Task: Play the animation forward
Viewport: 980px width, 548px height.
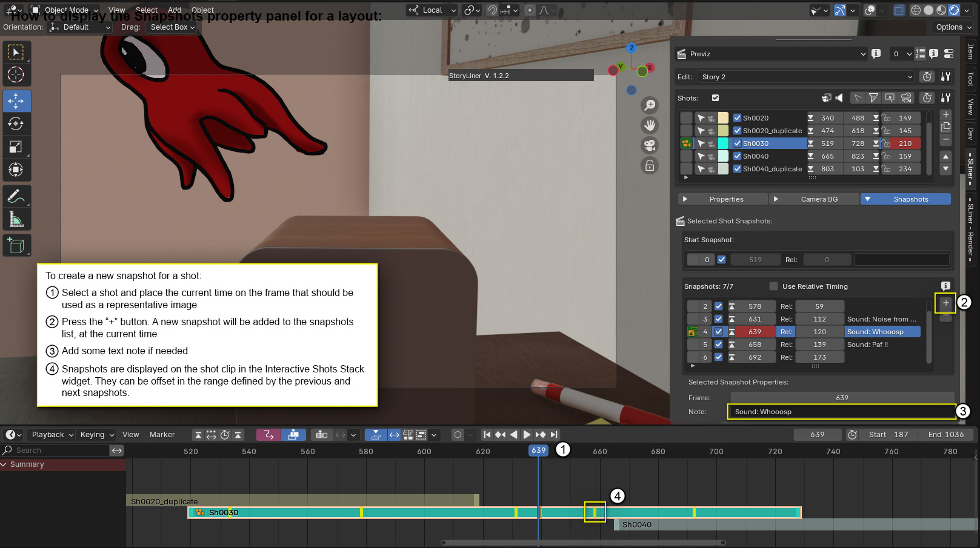Action: (x=527, y=435)
